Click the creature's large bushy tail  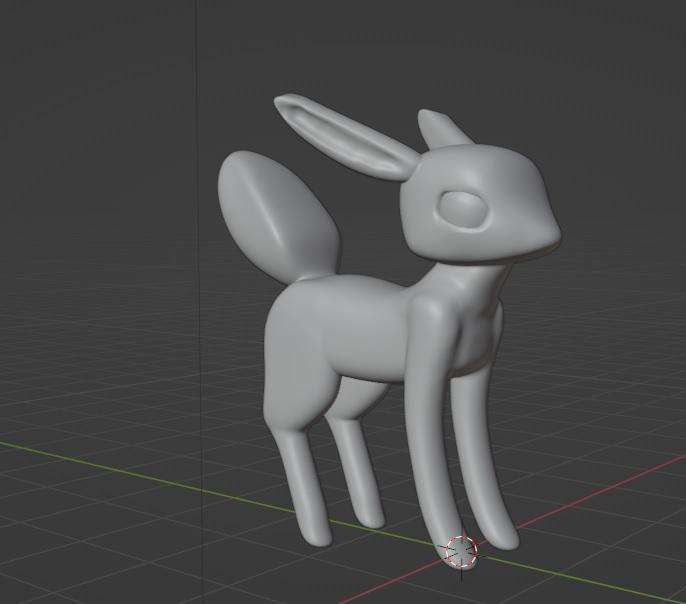279,216
